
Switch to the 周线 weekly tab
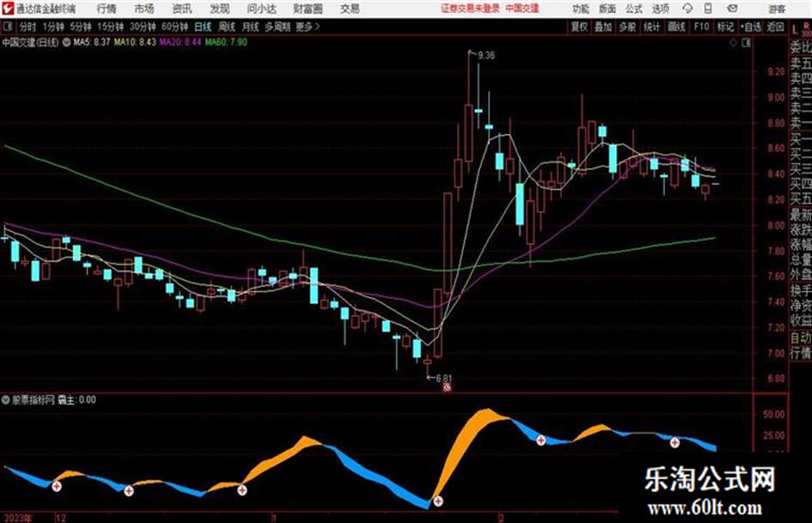coord(227,27)
